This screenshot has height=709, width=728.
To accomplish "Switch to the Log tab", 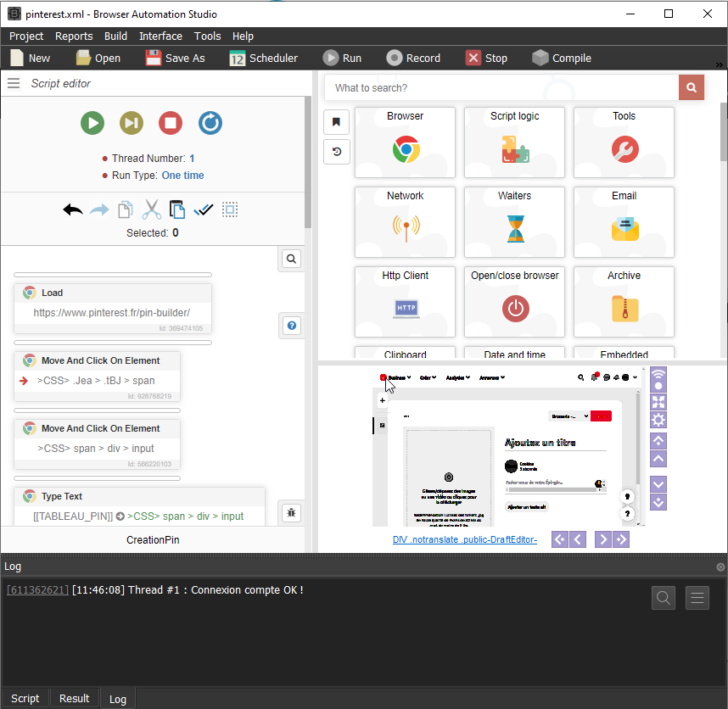I will pyautogui.click(x=117, y=699).
